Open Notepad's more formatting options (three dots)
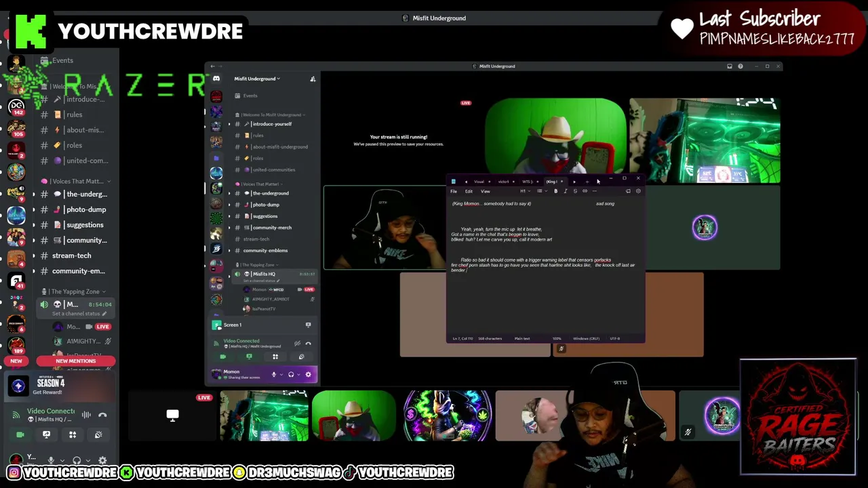 [x=594, y=191]
